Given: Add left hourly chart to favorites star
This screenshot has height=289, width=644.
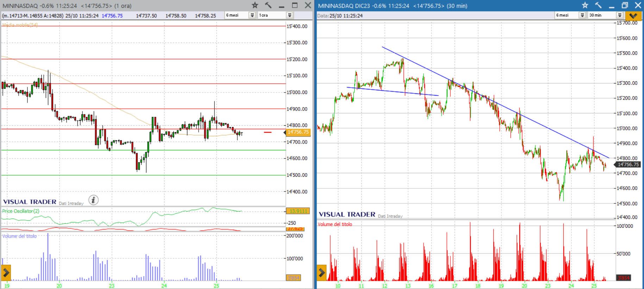Looking at the screenshot, I should click(x=255, y=5).
